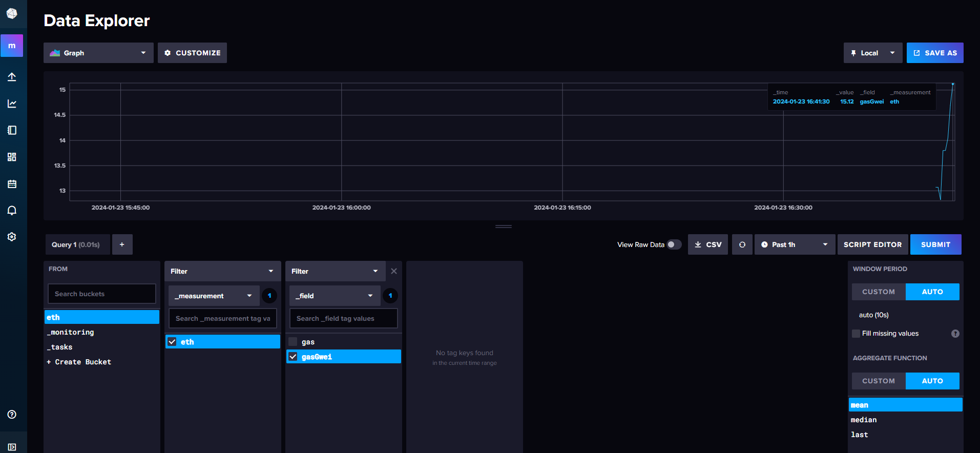Open the Load Data upload icon in sidebar
Screen dimensions: 980x453
click(12, 77)
